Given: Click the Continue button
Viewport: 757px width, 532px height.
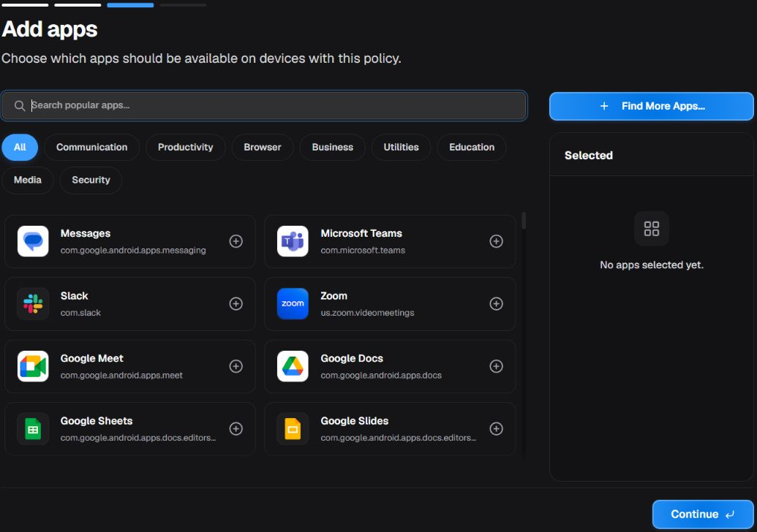Looking at the screenshot, I should tap(702, 514).
